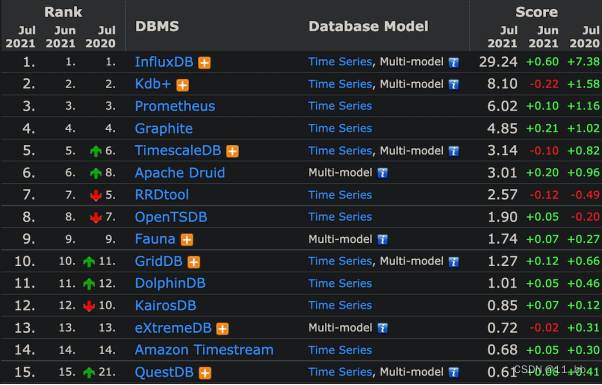
Task: Open the eXtremeDB link
Action: pos(173,328)
